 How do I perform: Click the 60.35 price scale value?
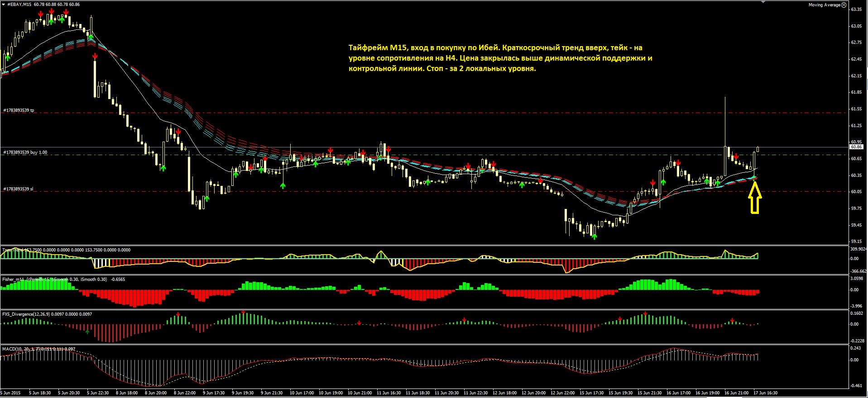point(856,175)
